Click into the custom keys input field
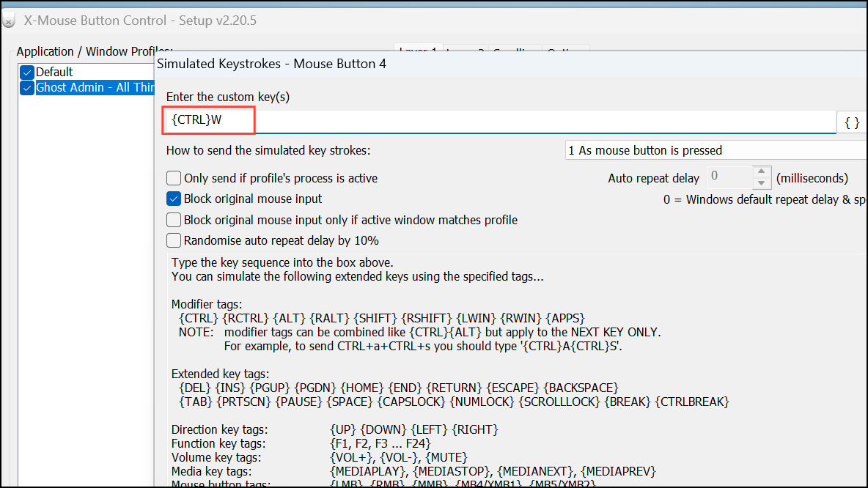 click(x=367, y=121)
